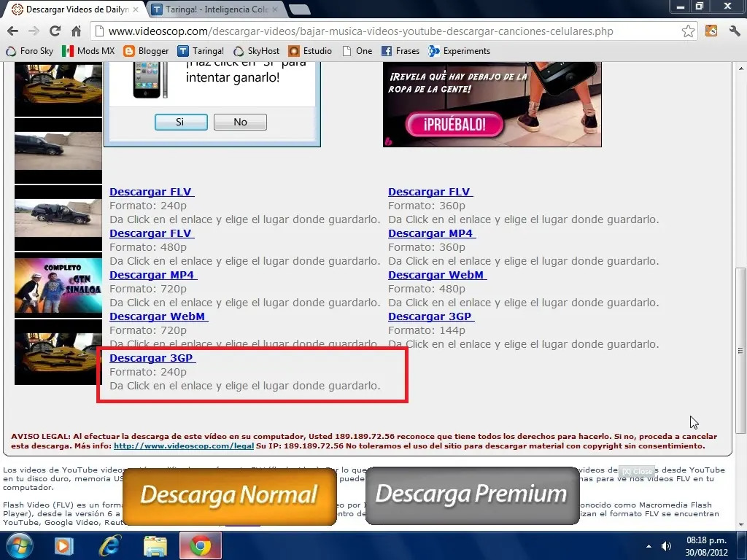Open the Blogger bookmark
The image size is (747, 560).
point(146,51)
